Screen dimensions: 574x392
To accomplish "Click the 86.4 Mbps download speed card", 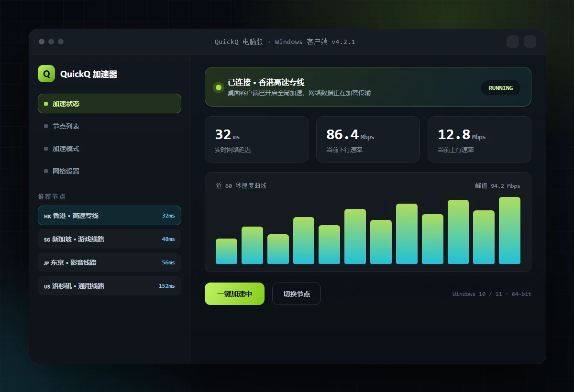I will (x=368, y=139).
